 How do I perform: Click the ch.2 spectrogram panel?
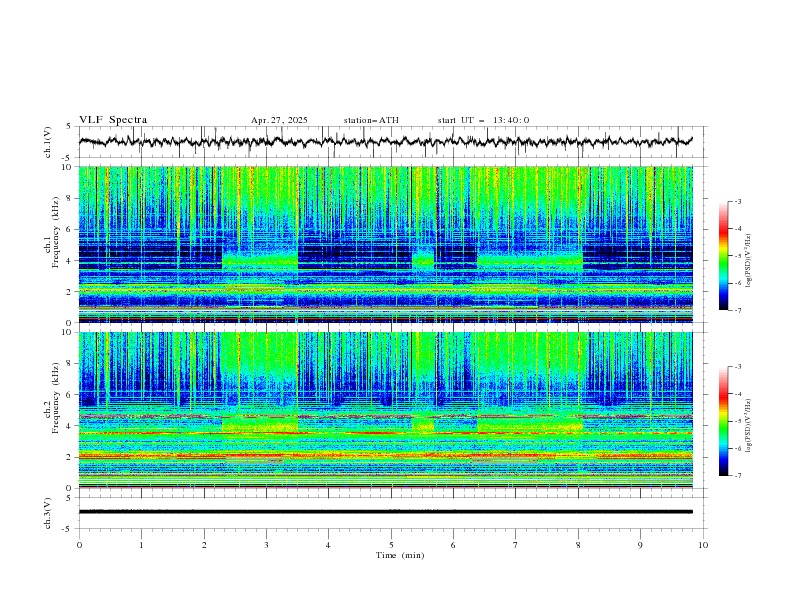tap(386, 410)
